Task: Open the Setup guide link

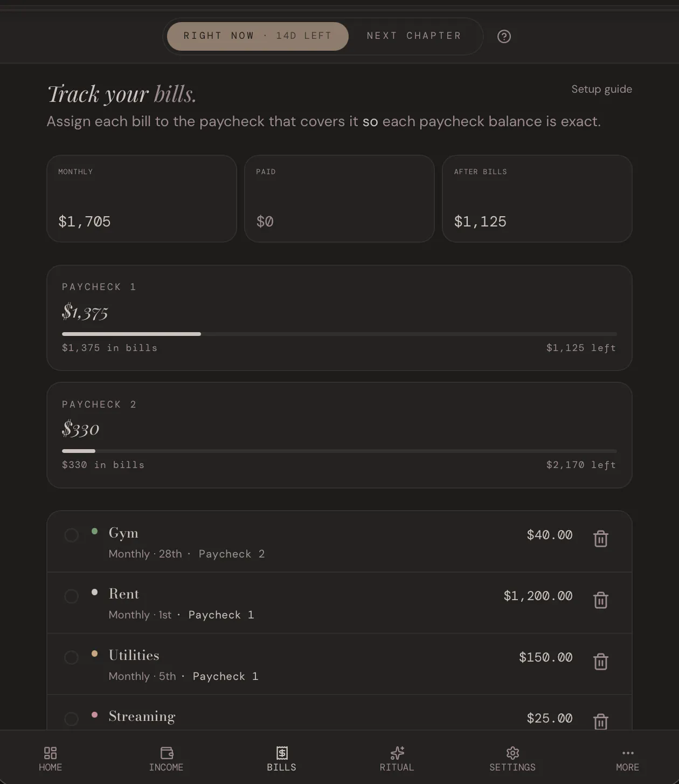Action: tap(602, 89)
